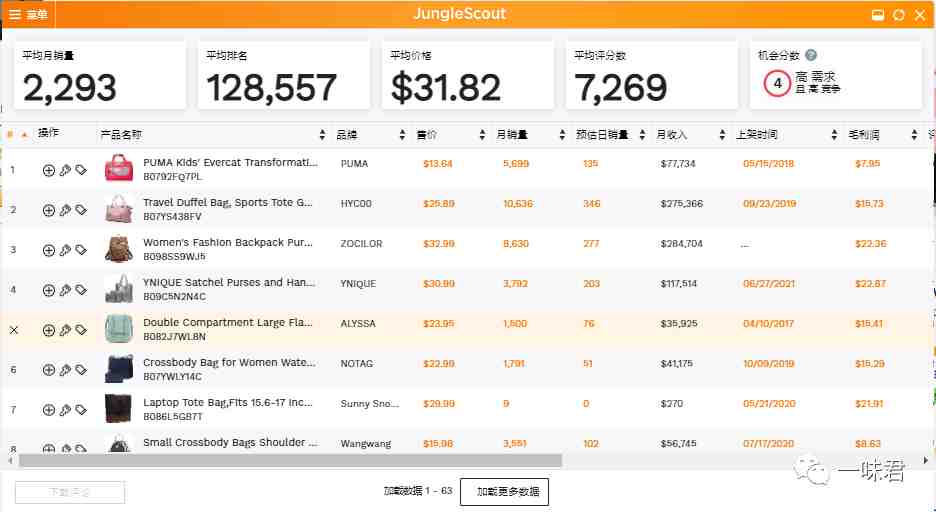936x512 pixels.
Task: Click the tag icon for Double Compartment row
Action: (x=81, y=330)
